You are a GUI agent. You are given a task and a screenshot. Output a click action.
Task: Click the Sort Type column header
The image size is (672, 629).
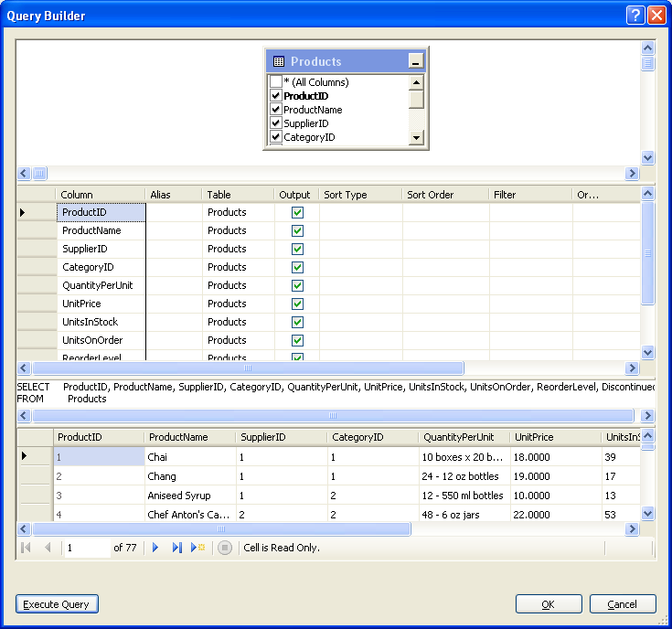pyautogui.click(x=360, y=195)
